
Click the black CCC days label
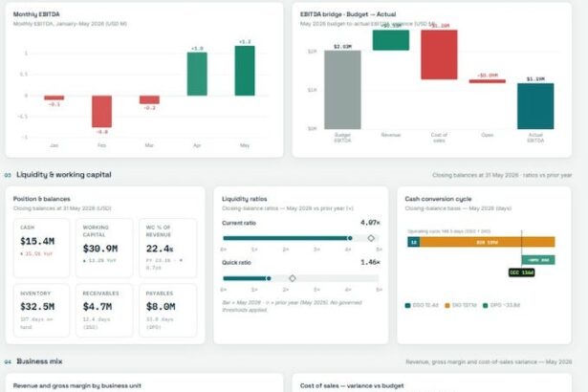[x=522, y=272]
